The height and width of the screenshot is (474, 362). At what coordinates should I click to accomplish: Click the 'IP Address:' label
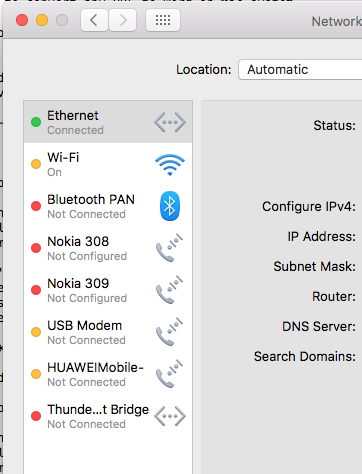[322, 237]
